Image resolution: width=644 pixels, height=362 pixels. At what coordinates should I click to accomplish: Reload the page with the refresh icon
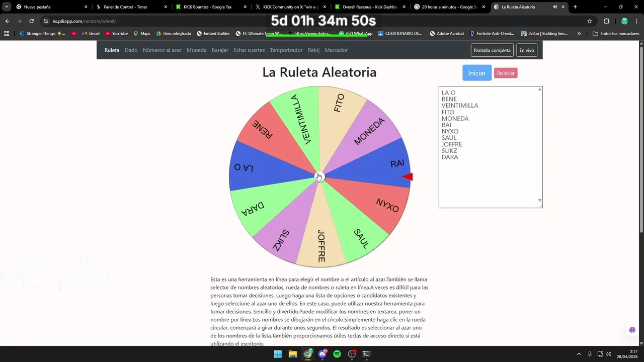click(x=31, y=21)
